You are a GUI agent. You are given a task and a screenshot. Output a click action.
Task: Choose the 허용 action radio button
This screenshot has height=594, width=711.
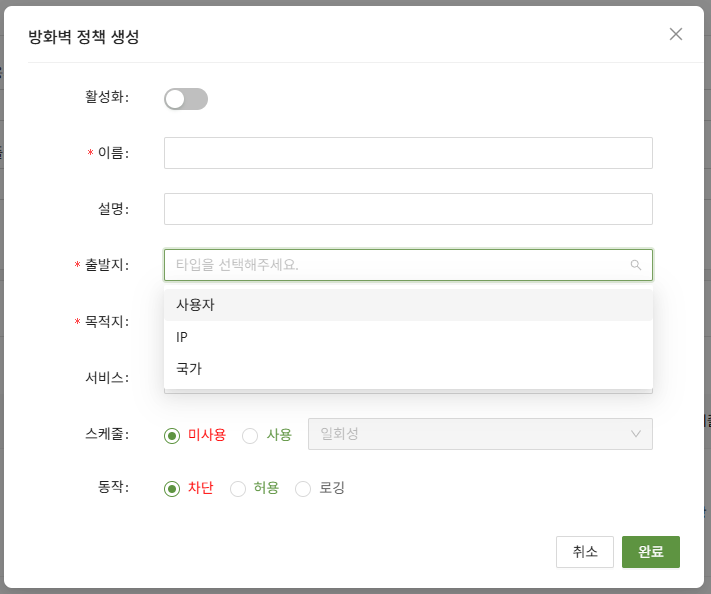238,489
